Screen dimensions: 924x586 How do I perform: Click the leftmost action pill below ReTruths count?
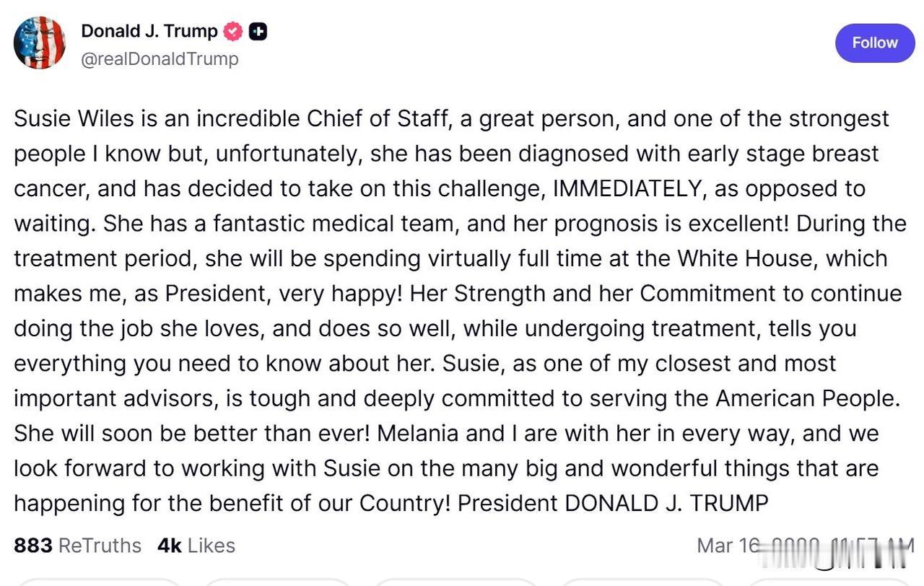[x=97, y=582]
